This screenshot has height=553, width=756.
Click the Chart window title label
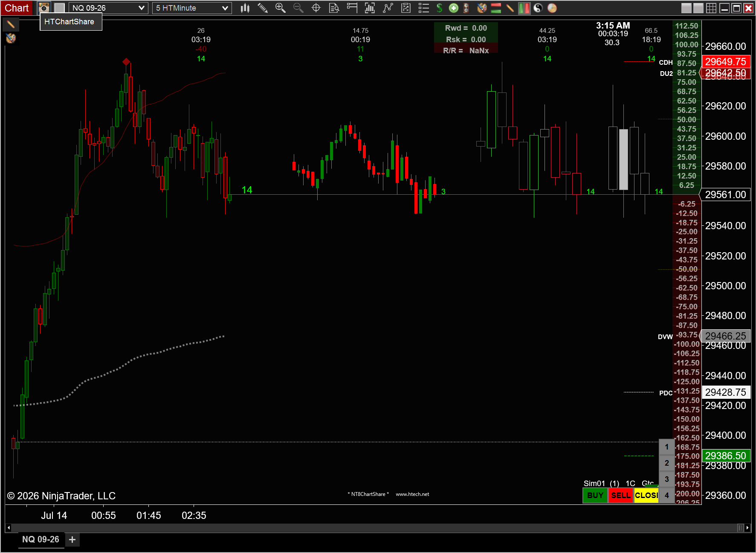click(17, 8)
